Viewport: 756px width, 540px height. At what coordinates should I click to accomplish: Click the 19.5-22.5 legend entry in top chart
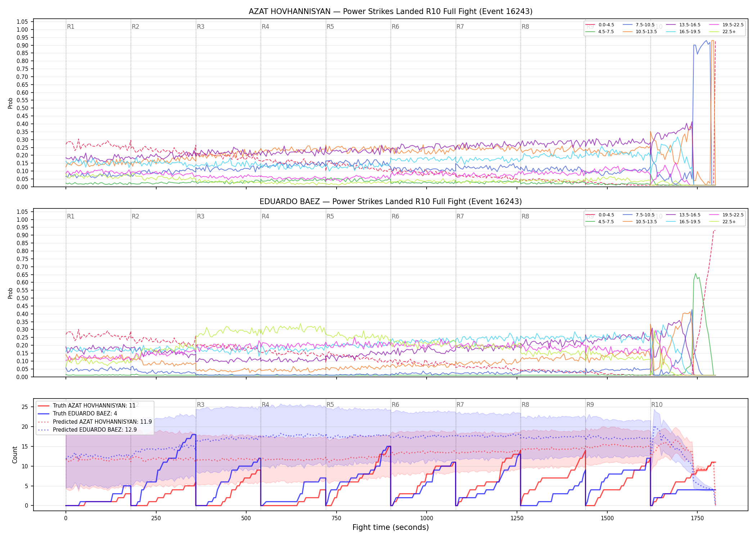tap(726, 25)
